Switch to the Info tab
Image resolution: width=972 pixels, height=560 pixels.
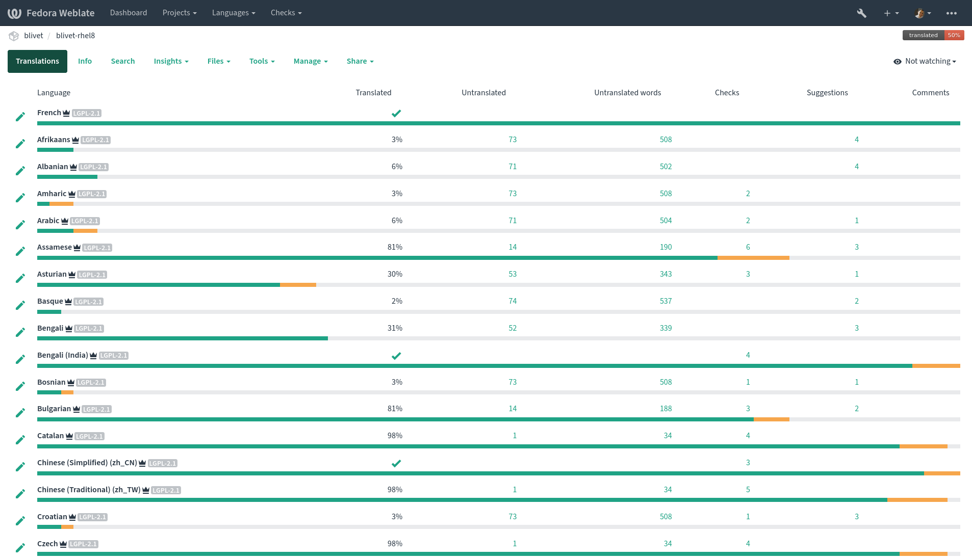pos(85,61)
